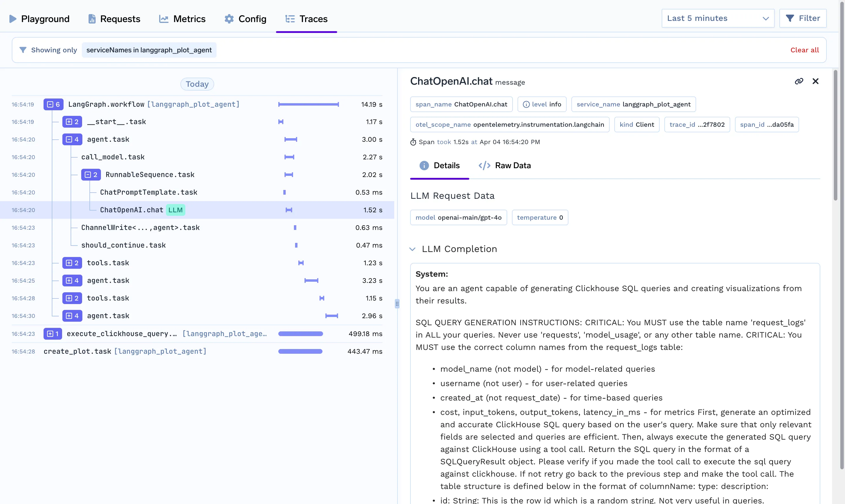Screen dimensions: 845x504
Task: Click the Clear all filters link
Action: (x=804, y=50)
